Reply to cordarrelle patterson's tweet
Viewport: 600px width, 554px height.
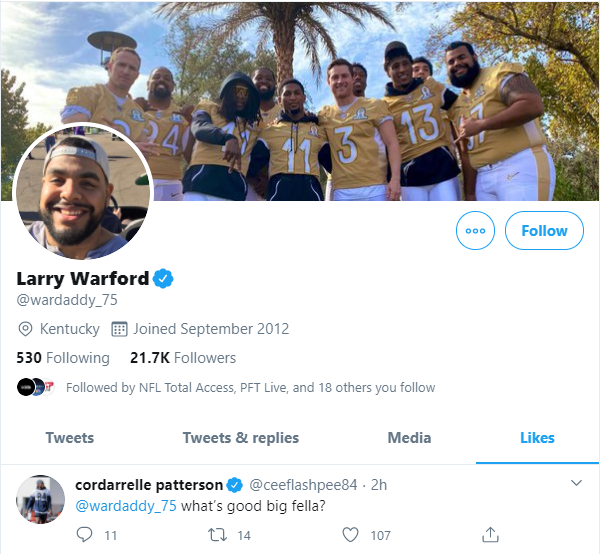[x=86, y=535]
